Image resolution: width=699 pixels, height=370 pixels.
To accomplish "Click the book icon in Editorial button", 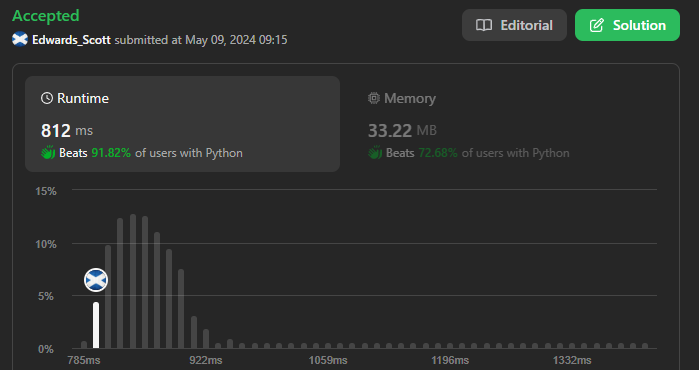I will click(484, 25).
